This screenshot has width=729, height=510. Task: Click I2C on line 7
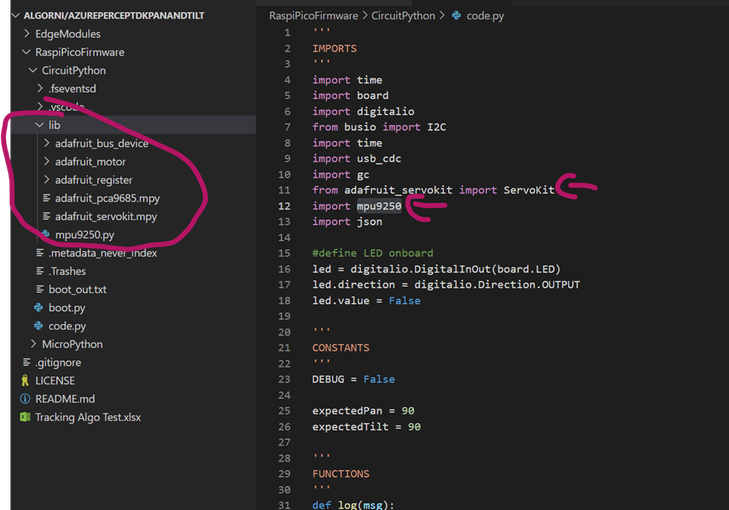click(437, 127)
